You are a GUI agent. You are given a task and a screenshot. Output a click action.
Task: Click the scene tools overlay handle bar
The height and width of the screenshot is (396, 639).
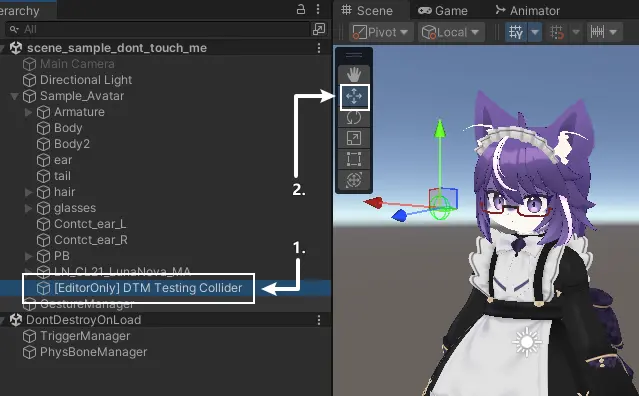pos(354,56)
